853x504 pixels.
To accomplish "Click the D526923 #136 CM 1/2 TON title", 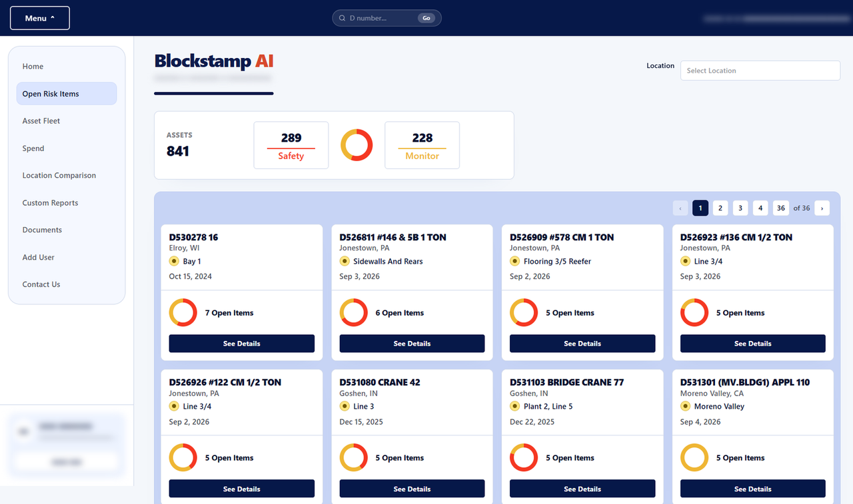I will coord(736,237).
